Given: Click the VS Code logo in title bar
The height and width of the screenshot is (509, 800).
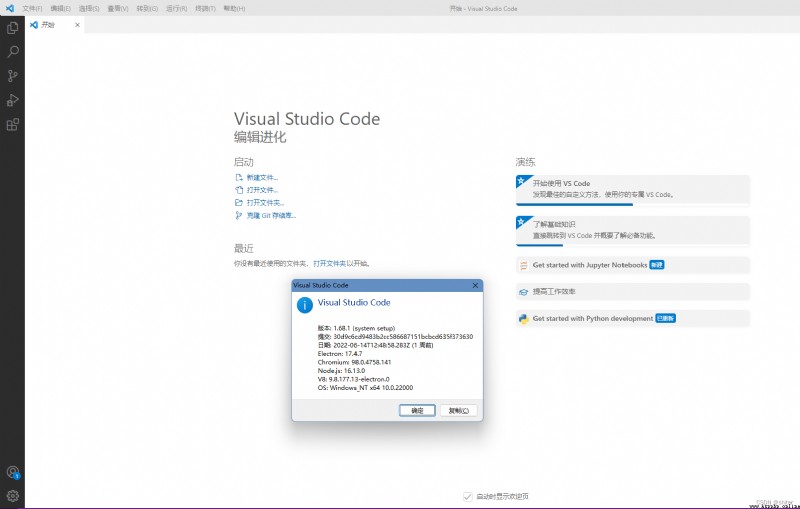Looking at the screenshot, I should pyautogui.click(x=10, y=8).
